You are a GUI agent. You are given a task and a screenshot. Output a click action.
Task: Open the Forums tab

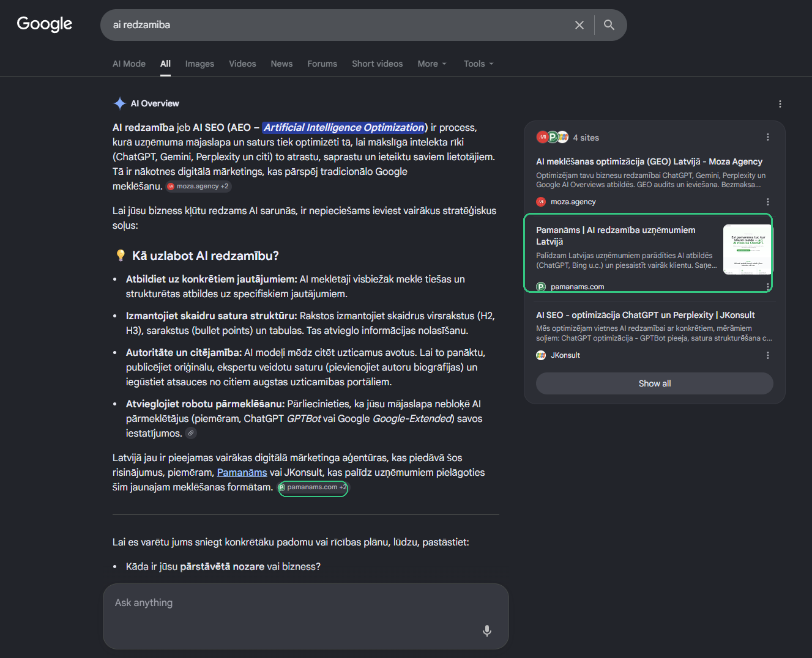tap(322, 64)
